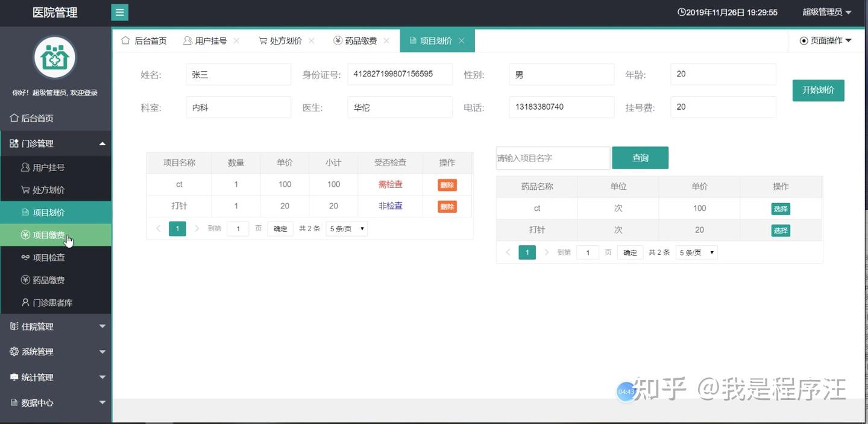868x424 pixels.
Task: Click the 电话 input field
Action: point(561,107)
